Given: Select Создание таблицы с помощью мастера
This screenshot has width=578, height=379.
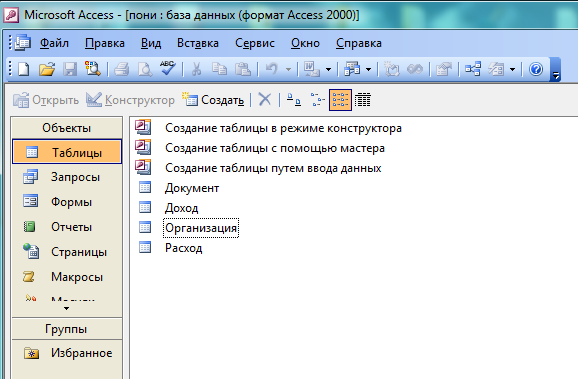Looking at the screenshot, I should click(275, 148).
